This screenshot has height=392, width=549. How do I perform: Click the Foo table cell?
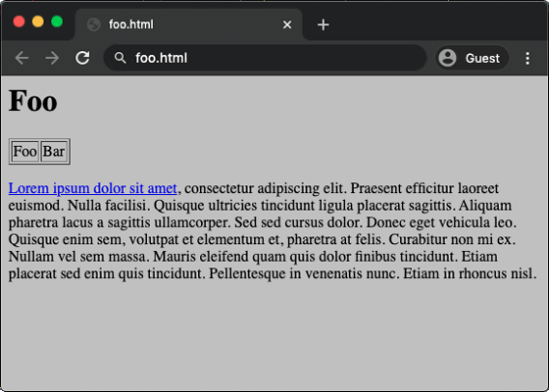[x=25, y=152]
